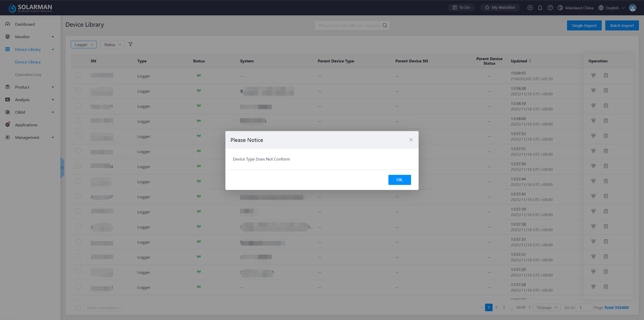
Task: Click delete trash icon in first row
Action: (x=606, y=75)
